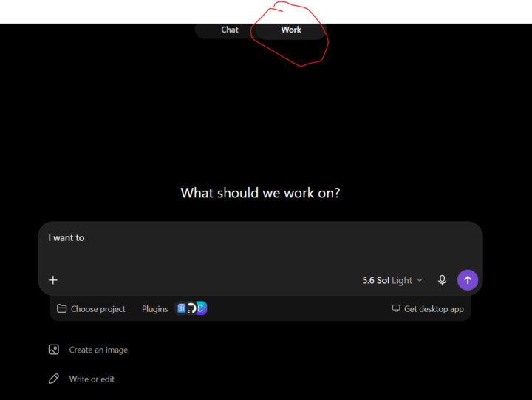The height and width of the screenshot is (400, 532).
Task: Click the picture icon for Create an image
Action: [x=54, y=350]
